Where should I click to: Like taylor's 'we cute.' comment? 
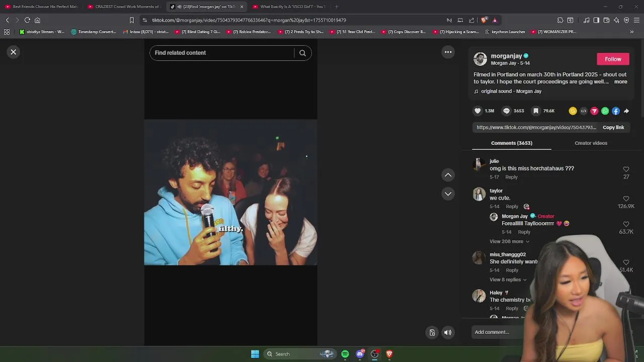626,199
